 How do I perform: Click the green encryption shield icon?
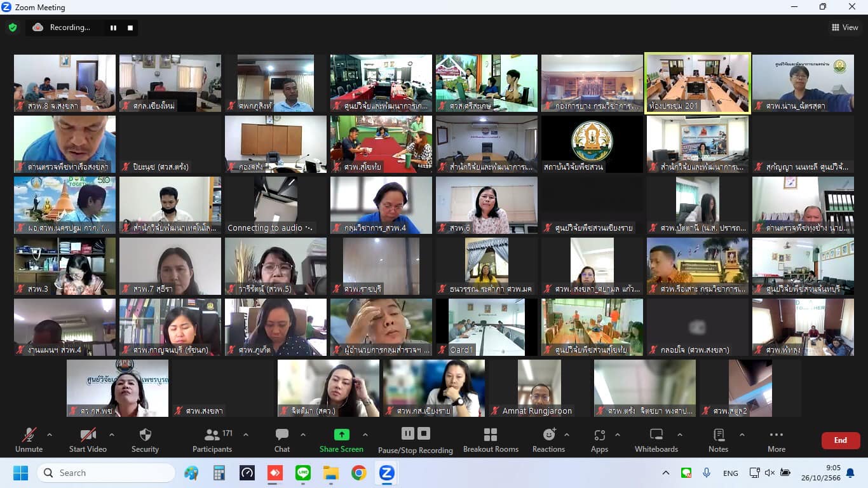(13, 27)
